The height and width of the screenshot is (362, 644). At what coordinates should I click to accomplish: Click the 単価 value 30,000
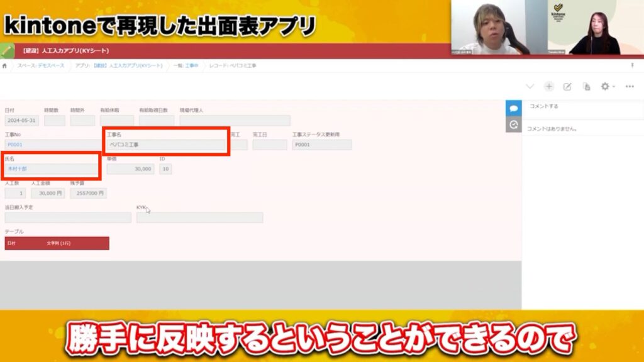coord(131,168)
